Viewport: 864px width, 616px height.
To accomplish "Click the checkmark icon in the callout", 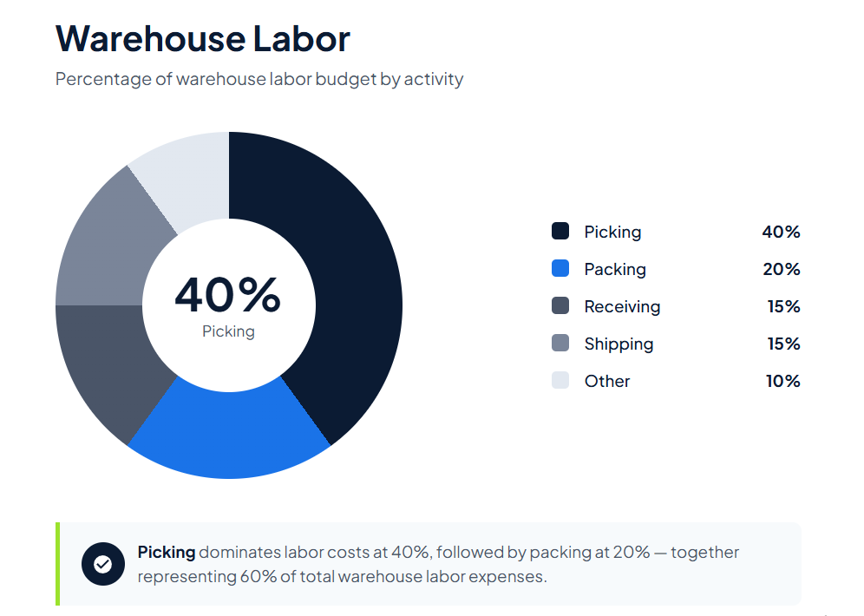I will click(102, 564).
